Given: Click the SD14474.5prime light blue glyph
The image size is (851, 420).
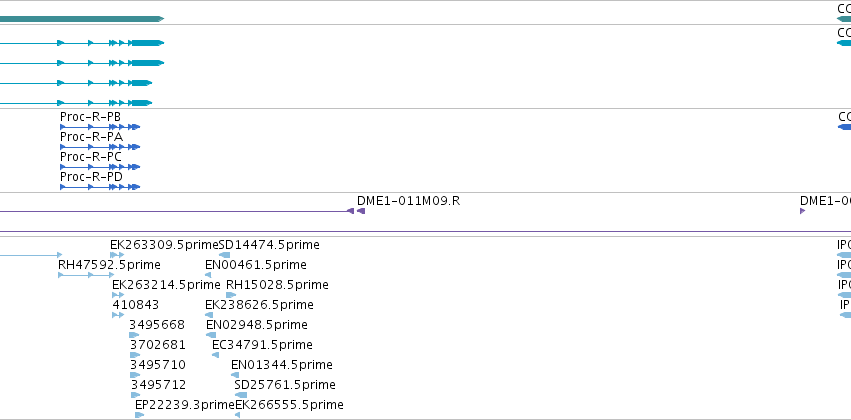Looking at the screenshot, I should 224,255.
